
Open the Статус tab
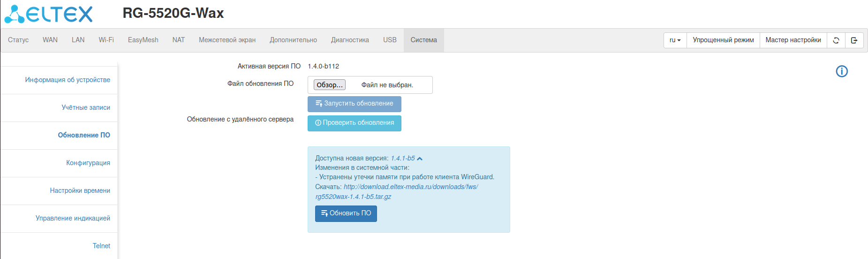coord(18,40)
